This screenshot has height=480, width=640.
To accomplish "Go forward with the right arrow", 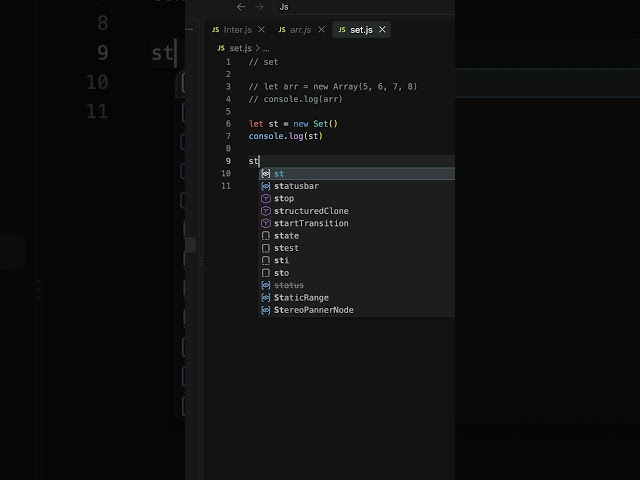I will click(x=259, y=7).
